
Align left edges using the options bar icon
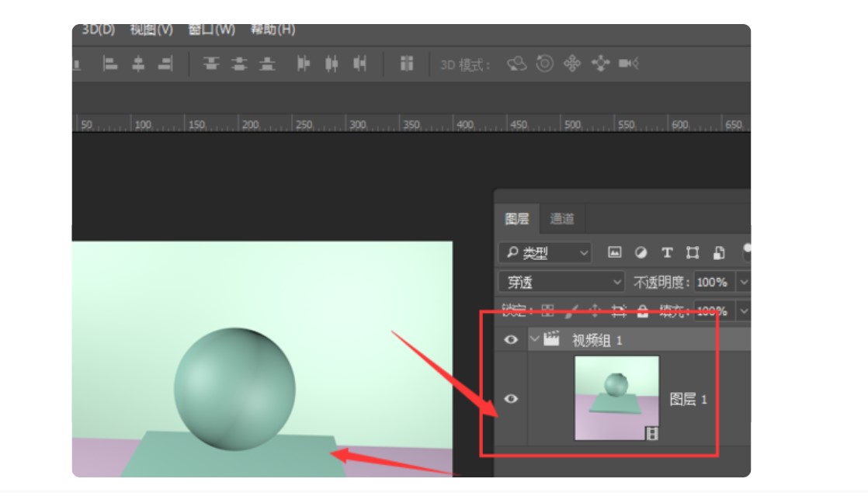pyautogui.click(x=110, y=64)
